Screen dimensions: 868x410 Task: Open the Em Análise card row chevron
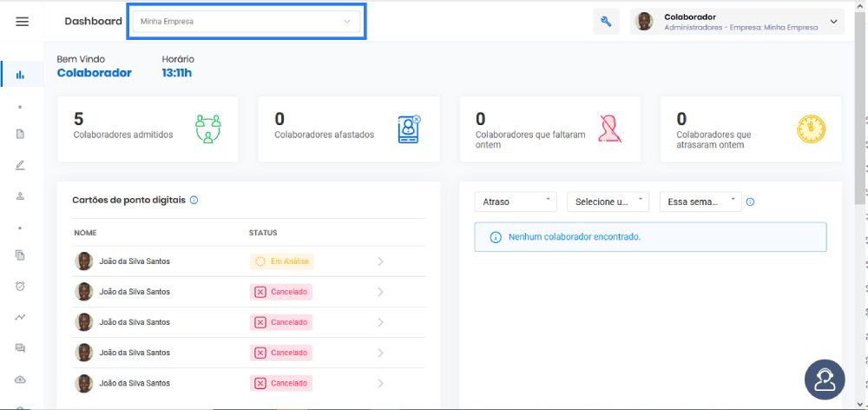click(380, 261)
